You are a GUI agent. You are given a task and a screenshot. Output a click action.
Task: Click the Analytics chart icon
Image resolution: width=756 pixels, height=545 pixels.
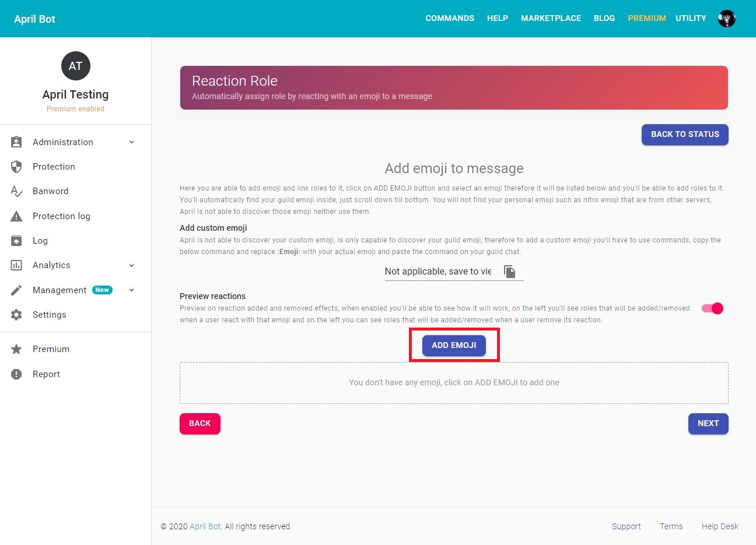coord(16,265)
